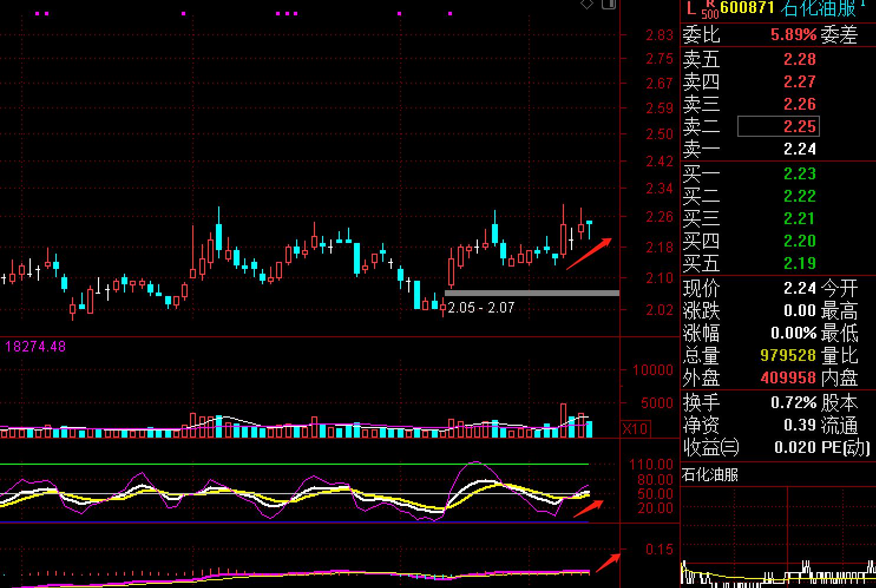Select the boxed 卖二 price 2.25
This screenshot has height=588, width=876.
click(x=778, y=126)
